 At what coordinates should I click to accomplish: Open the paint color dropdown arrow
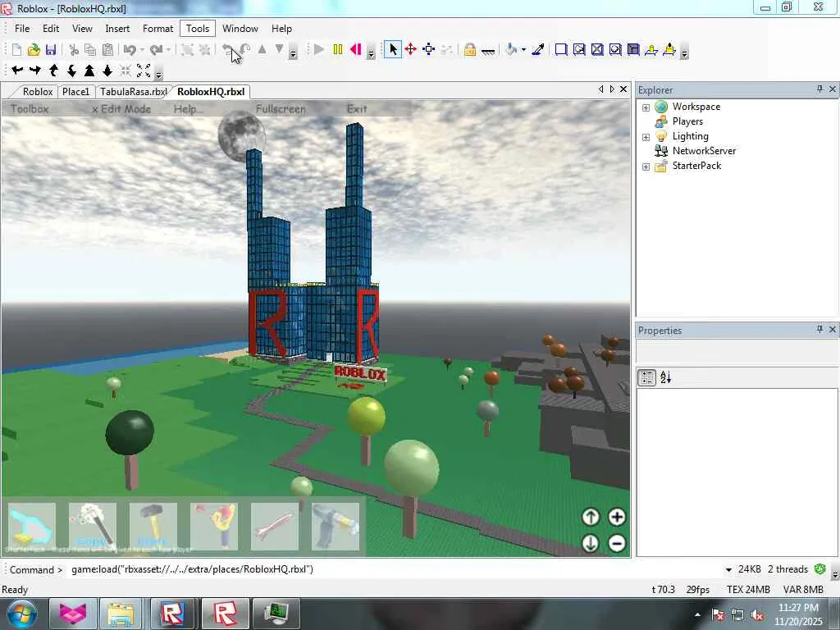coord(523,50)
